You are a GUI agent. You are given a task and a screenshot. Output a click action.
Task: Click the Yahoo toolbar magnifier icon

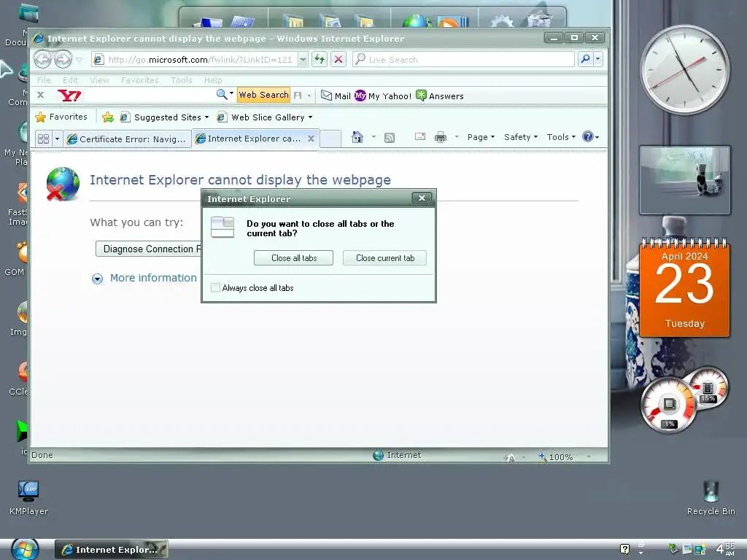222,94
